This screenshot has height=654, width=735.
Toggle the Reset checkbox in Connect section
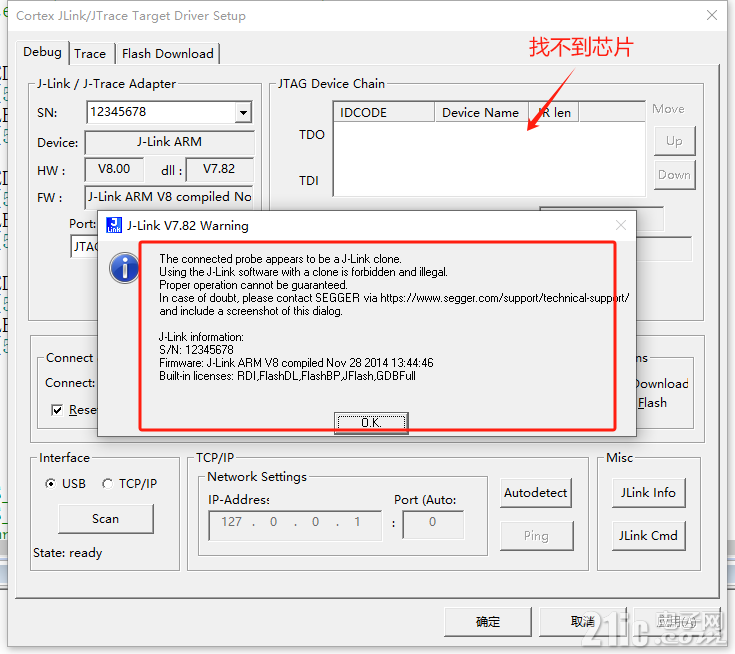click(57, 410)
